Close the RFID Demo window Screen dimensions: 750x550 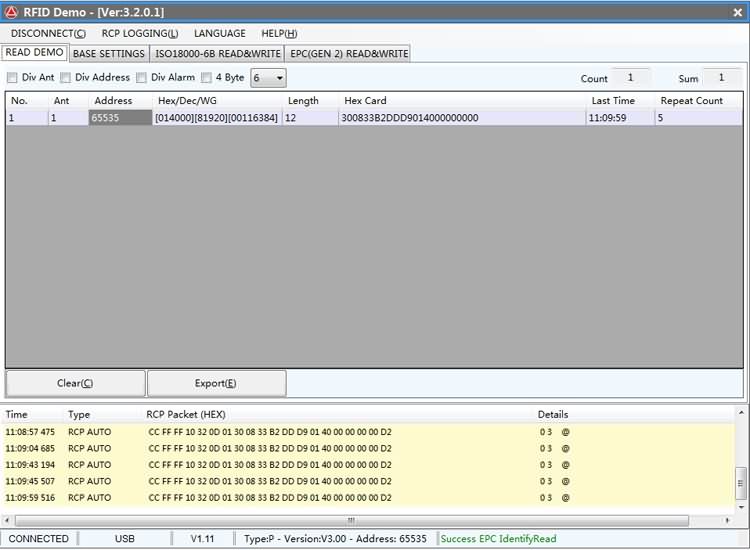(x=737, y=12)
